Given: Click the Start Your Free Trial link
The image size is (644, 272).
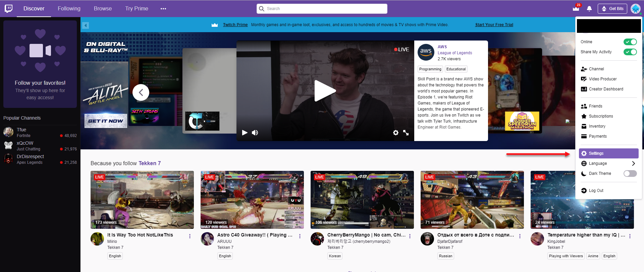Looking at the screenshot, I should point(494,25).
